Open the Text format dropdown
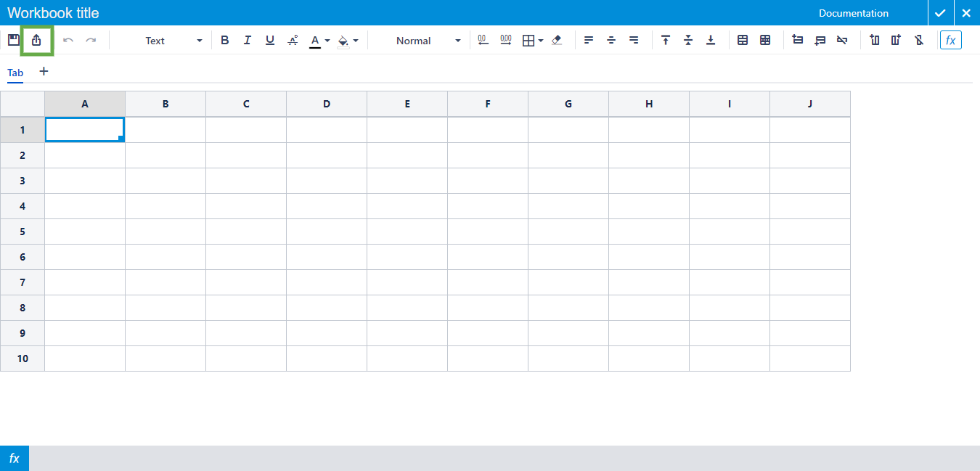980x471 pixels. [173, 40]
